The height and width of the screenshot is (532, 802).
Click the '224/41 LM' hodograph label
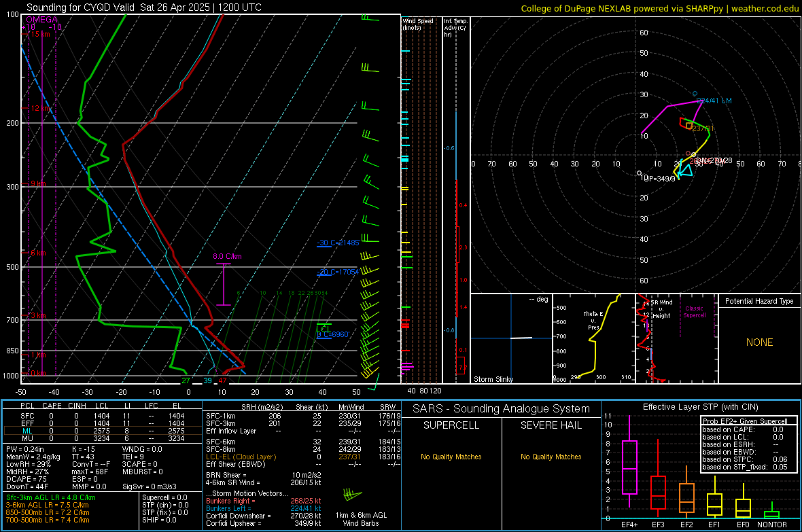714,101
